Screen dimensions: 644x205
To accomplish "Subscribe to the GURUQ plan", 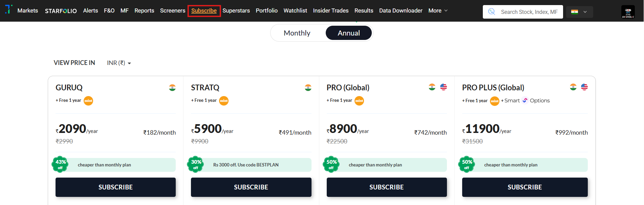I will coord(115,187).
